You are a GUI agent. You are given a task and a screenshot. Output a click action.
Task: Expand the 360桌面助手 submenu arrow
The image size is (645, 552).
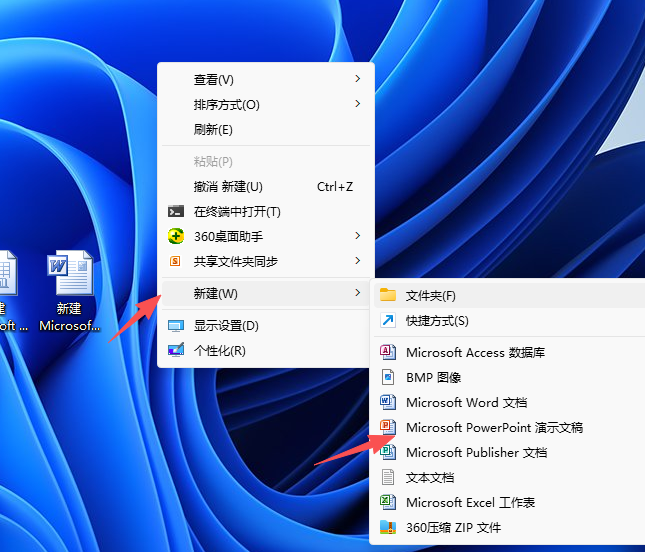coord(358,235)
